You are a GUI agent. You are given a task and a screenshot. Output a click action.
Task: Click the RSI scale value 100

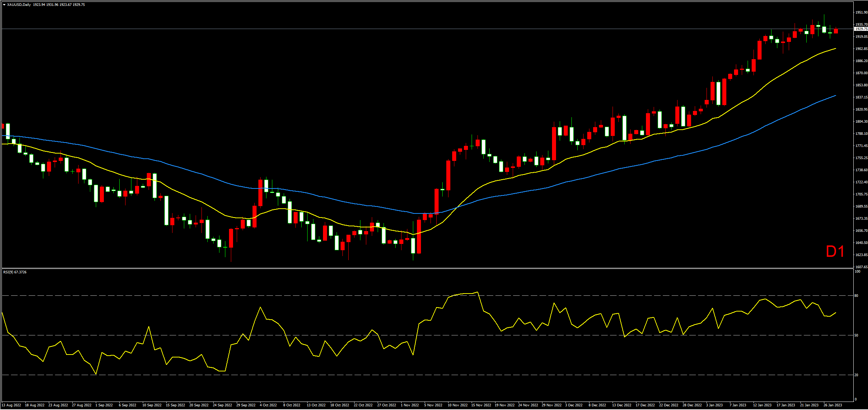tap(858, 271)
